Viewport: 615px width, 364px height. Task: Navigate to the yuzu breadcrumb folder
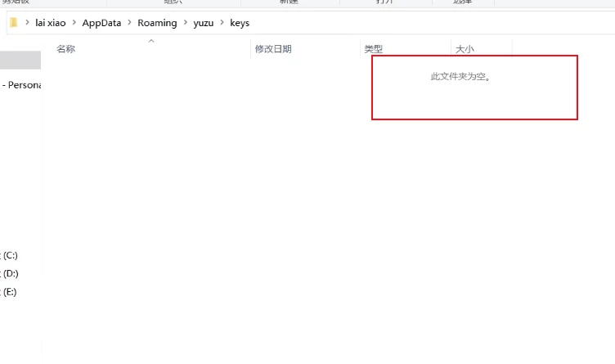tap(203, 23)
